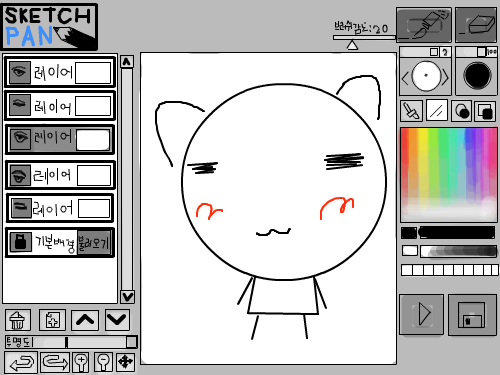Click the white brush tip preview circle

click(426, 76)
